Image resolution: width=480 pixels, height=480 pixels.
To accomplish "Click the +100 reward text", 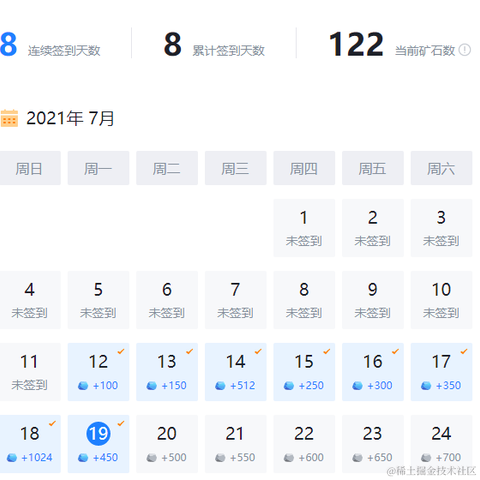I will tap(105, 386).
